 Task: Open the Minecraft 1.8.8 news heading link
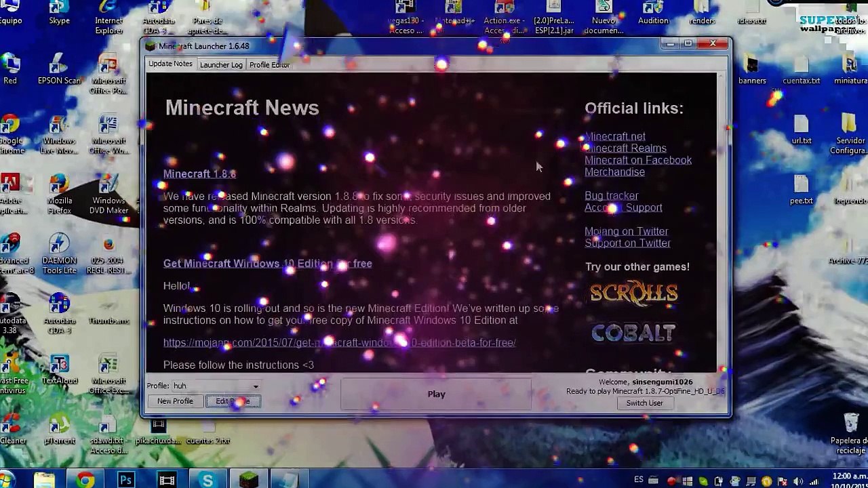tap(199, 174)
